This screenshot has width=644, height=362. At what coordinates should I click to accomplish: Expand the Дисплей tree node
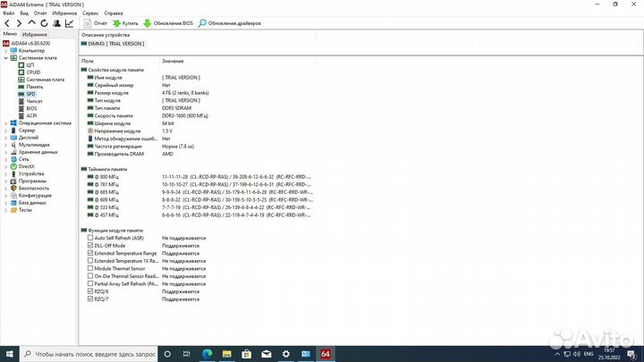(5, 138)
